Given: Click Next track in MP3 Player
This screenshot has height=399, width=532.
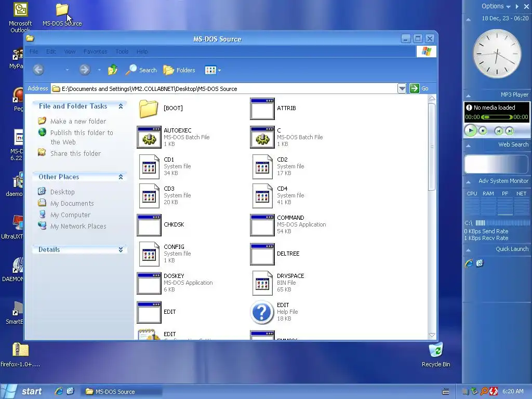Looking at the screenshot, I should [x=509, y=131].
